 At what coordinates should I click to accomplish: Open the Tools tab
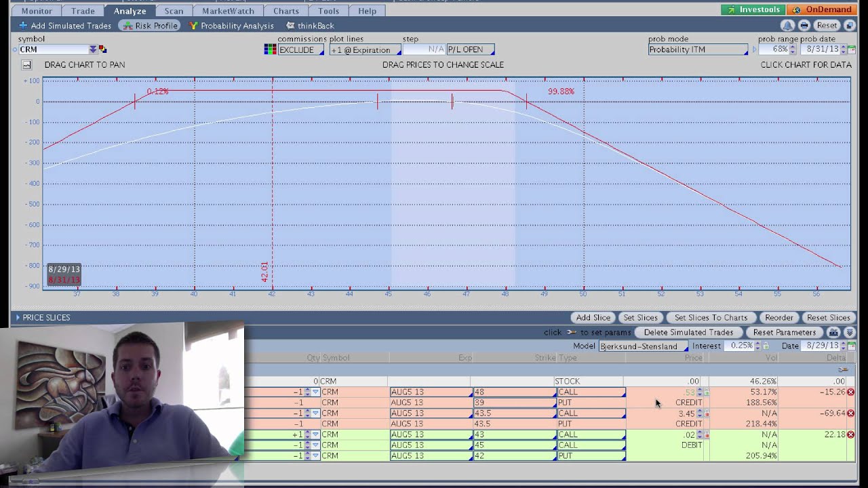tap(329, 11)
